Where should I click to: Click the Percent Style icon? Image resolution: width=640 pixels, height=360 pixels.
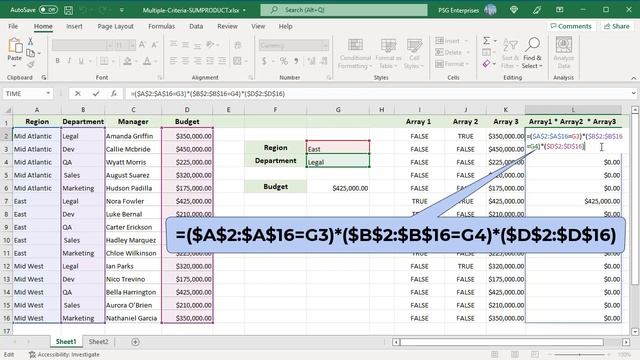point(283,61)
